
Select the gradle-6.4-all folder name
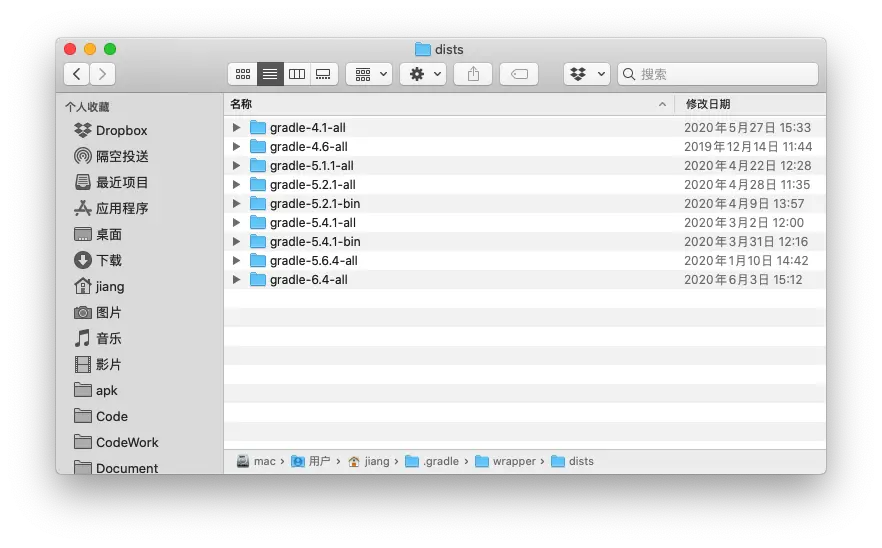[309, 280]
